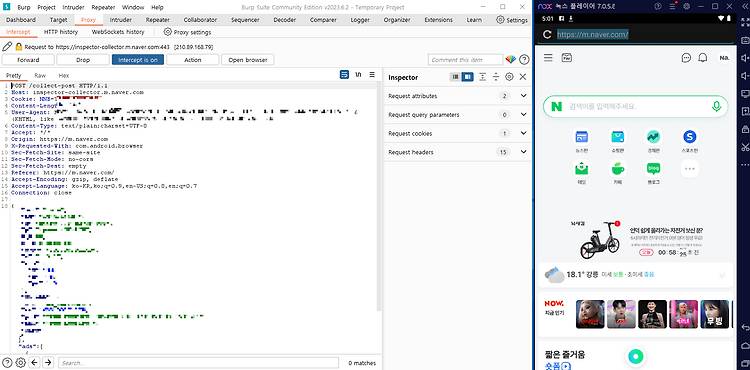750x370 pixels.
Task: Toggle line wrap icon in message editor
Action: click(344, 75)
